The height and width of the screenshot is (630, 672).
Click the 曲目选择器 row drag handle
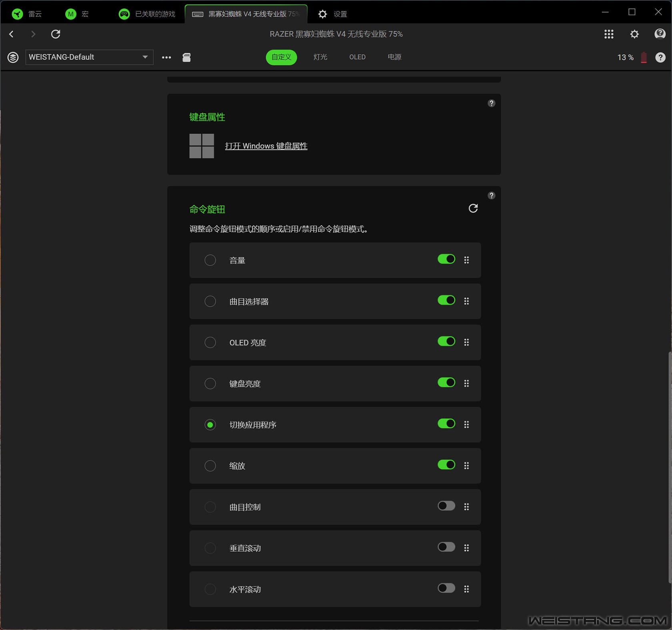[466, 301]
